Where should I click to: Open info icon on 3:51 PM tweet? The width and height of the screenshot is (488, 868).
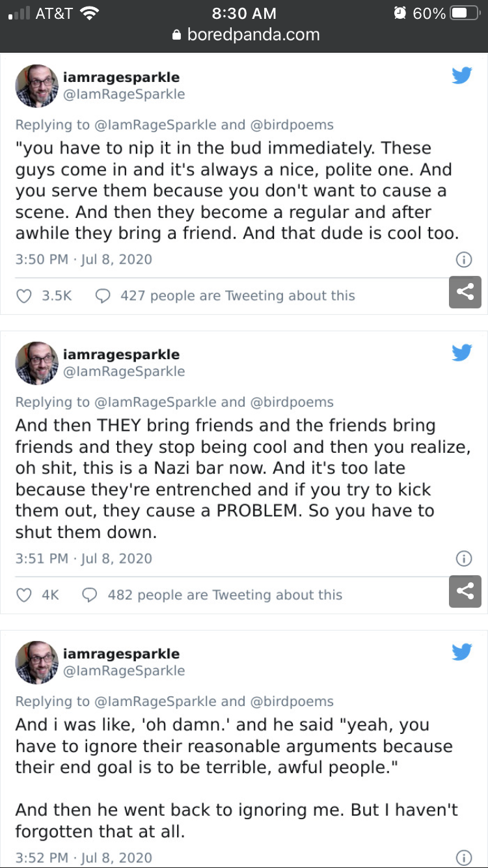pos(463,559)
